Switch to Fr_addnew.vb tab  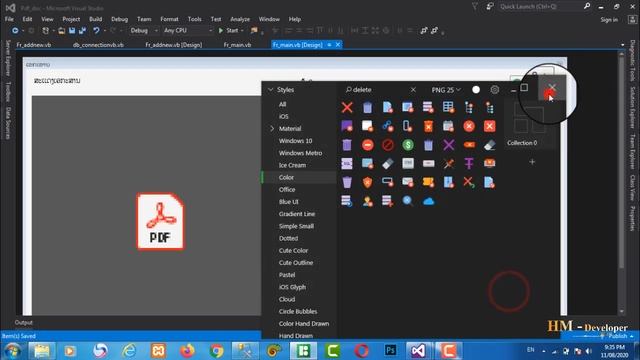click(x=34, y=45)
